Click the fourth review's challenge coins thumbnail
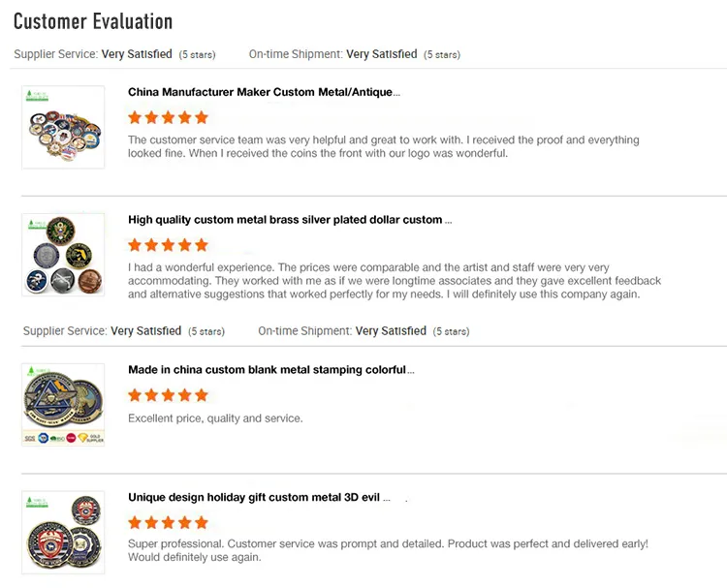 [x=63, y=533]
